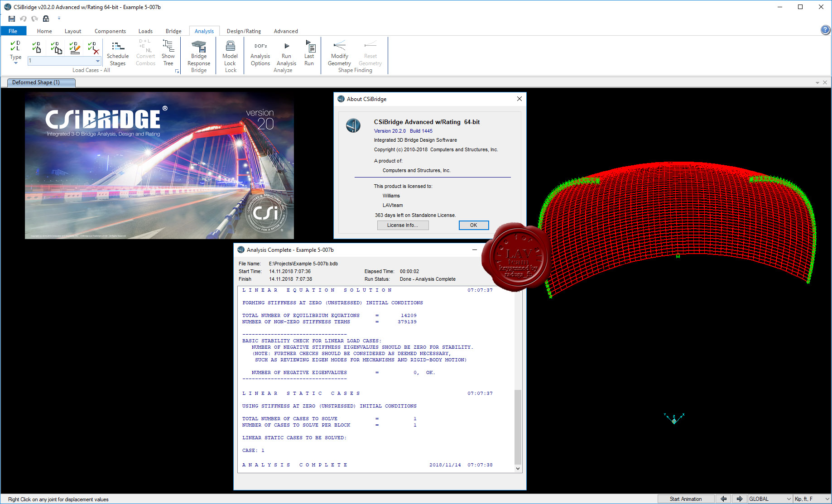This screenshot has width=832, height=504.
Task: Open the view window list dropdown arrow
Action: tap(818, 83)
